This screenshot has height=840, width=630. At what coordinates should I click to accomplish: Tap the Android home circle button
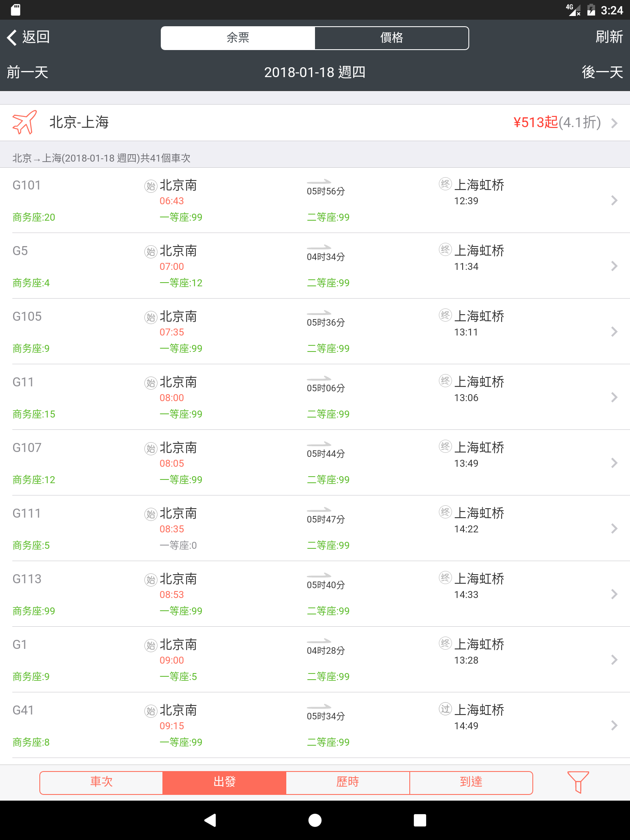[315, 820]
